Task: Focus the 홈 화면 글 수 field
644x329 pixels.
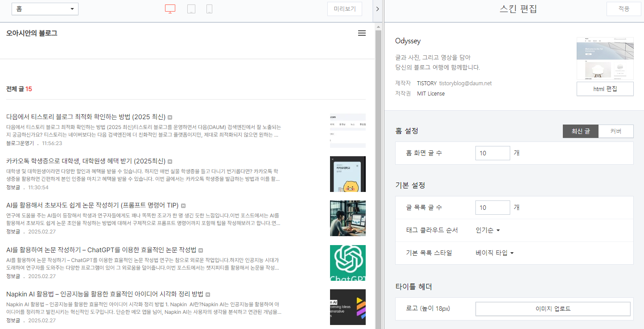Action: pos(493,153)
